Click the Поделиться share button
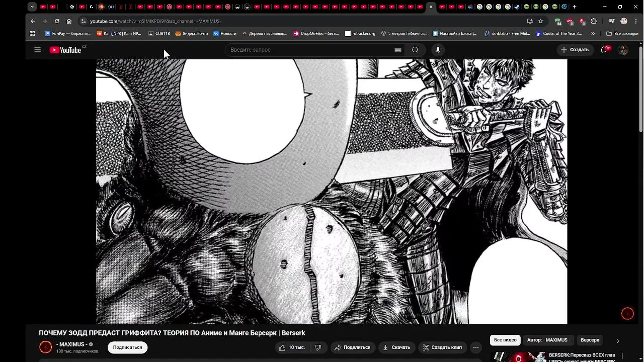The image size is (644, 362). [352, 347]
